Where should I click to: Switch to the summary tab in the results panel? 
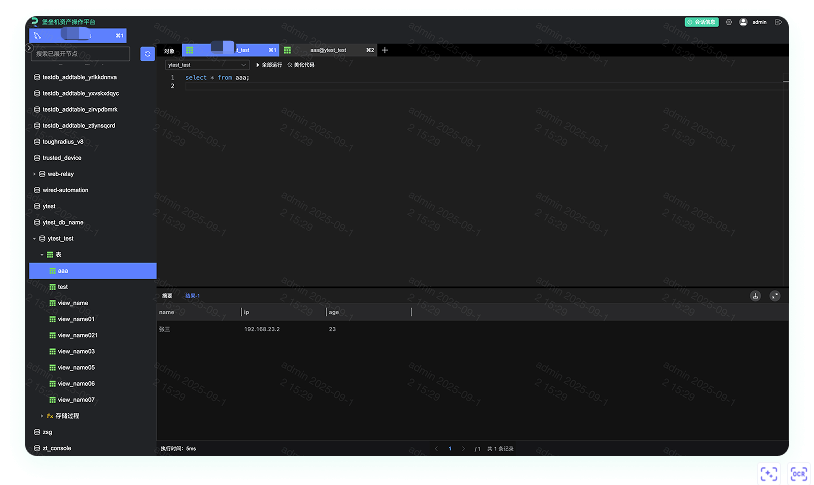167,295
